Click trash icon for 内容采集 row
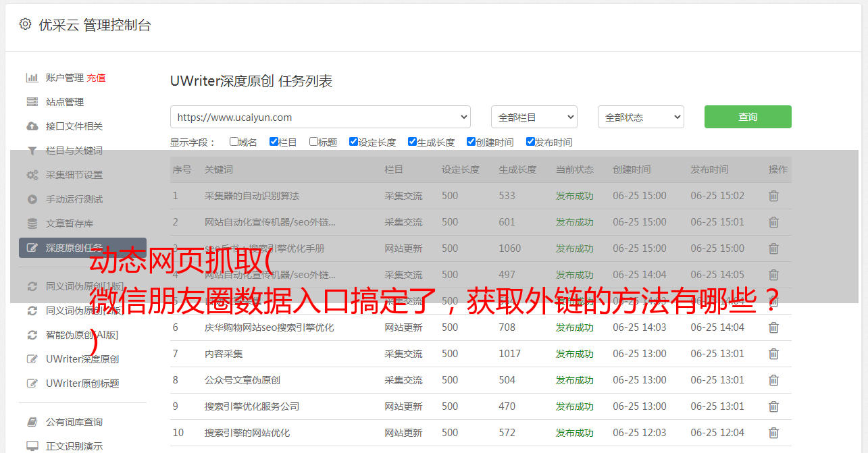The width and height of the screenshot is (868, 453). pos(773,354)
